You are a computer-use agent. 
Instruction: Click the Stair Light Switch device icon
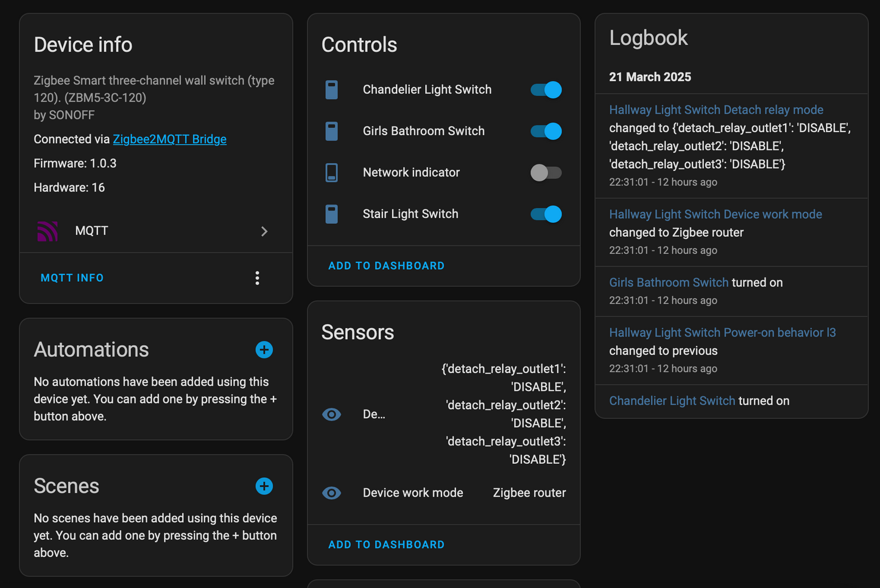coord(331,214)
